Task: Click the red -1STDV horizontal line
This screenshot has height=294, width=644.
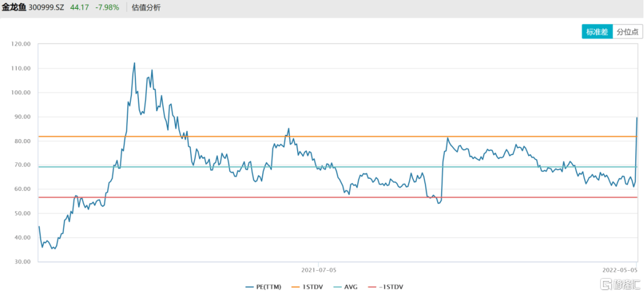Action: pyautogui.click(x=337, y=197)
